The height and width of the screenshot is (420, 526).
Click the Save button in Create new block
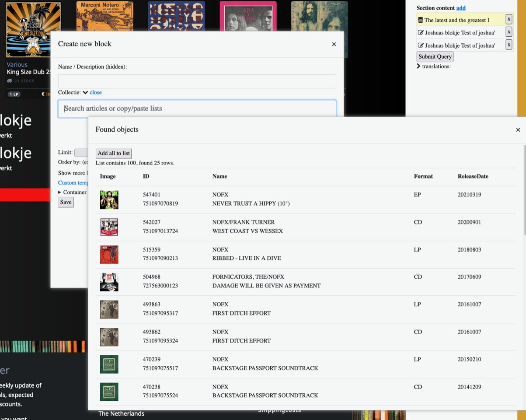[66, 202]
